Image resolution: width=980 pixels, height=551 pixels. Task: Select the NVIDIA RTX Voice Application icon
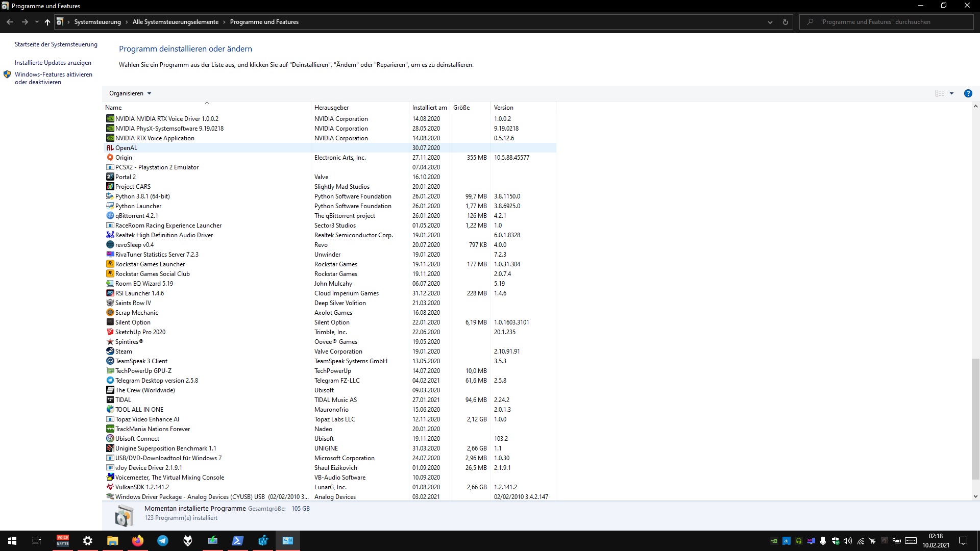(110, 138)
